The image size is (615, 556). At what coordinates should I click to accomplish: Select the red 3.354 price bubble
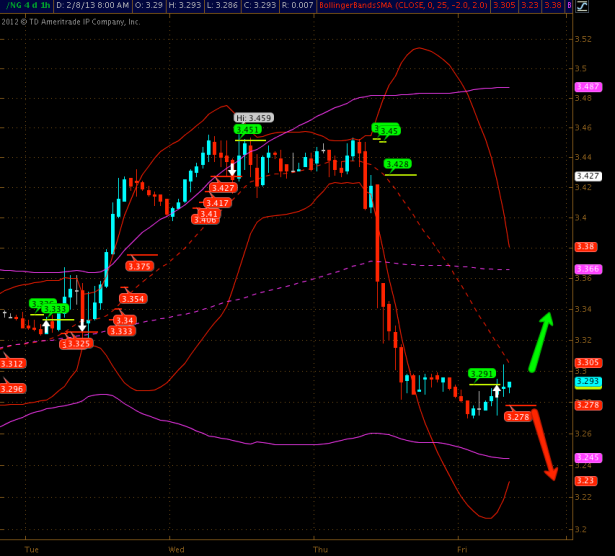pos(132,298)
